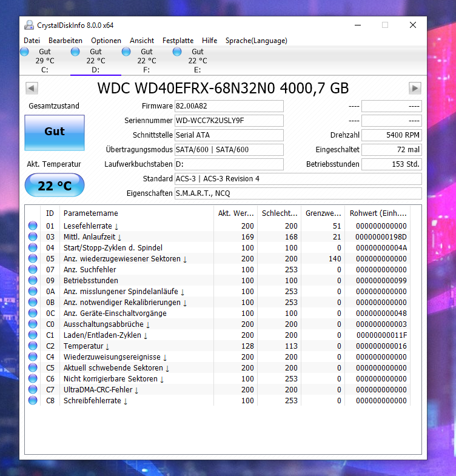Select drive F: tab
The width and height of the screenshot is (456, 476).
coord(147,61)
